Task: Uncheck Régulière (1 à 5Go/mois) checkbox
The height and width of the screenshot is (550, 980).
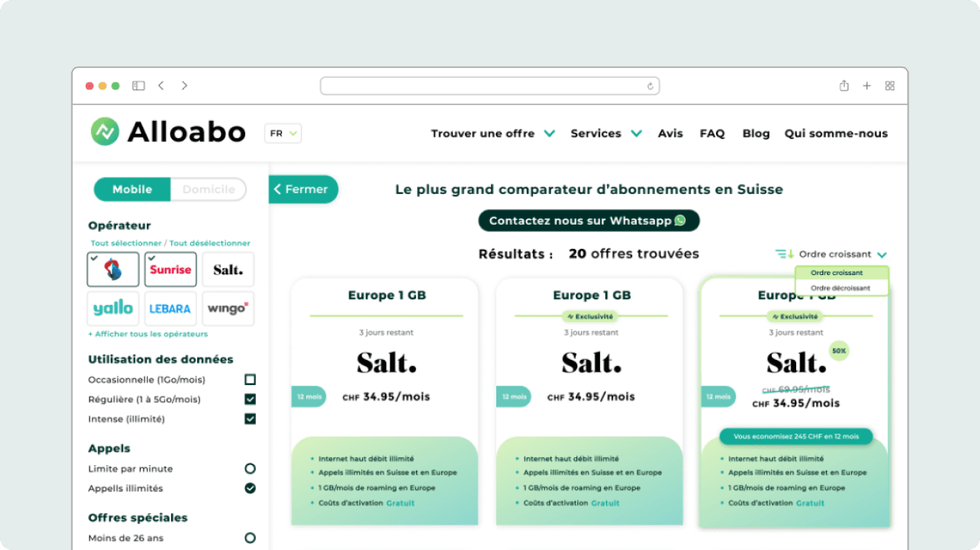Action: click(250, 399)
